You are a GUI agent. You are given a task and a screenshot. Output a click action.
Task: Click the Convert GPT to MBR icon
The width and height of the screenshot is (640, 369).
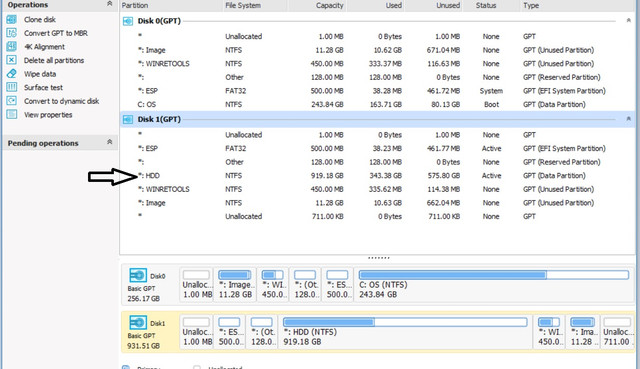click(11, 33)
